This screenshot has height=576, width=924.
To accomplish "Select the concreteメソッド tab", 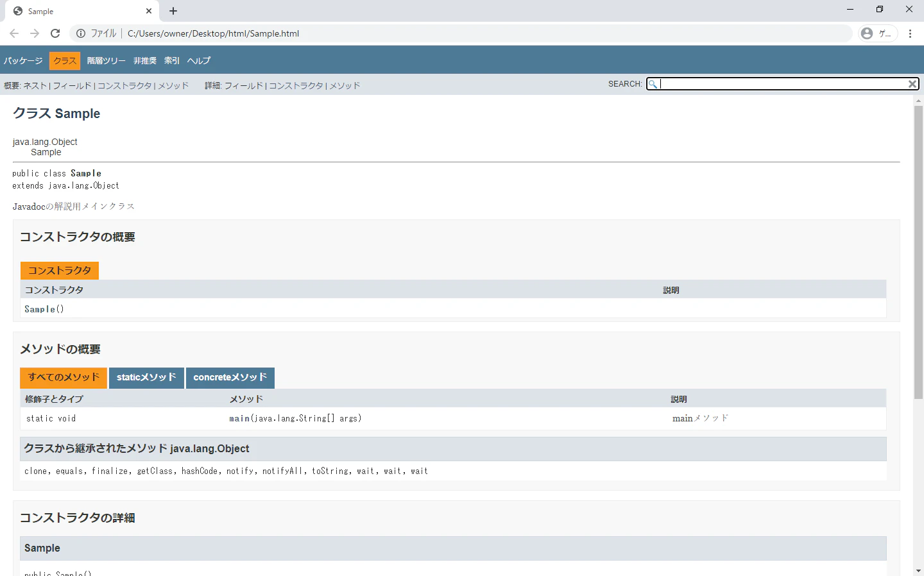I will tap(230, 378).
